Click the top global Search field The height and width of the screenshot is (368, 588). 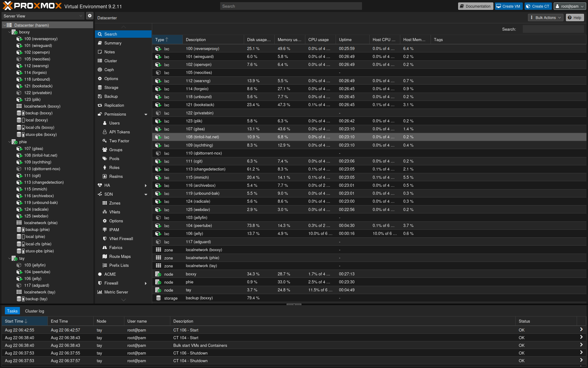click(x=291, y=6)
